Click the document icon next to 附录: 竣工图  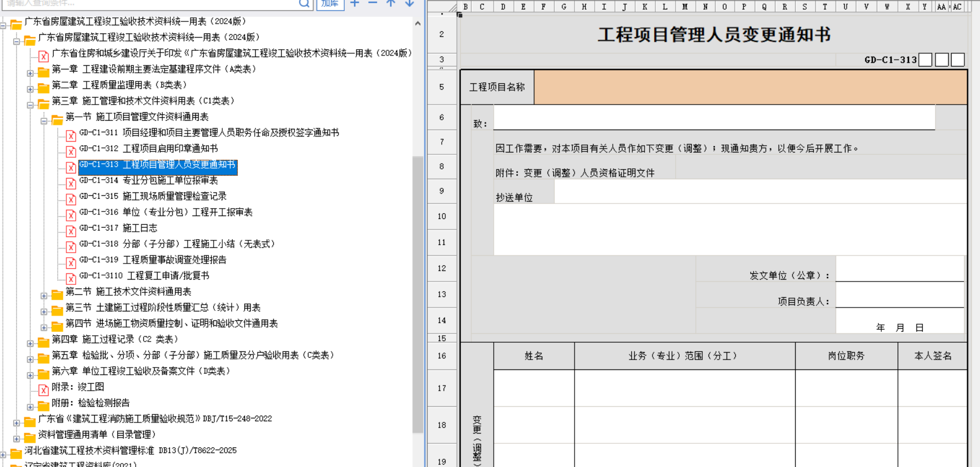tap(43, 390)
